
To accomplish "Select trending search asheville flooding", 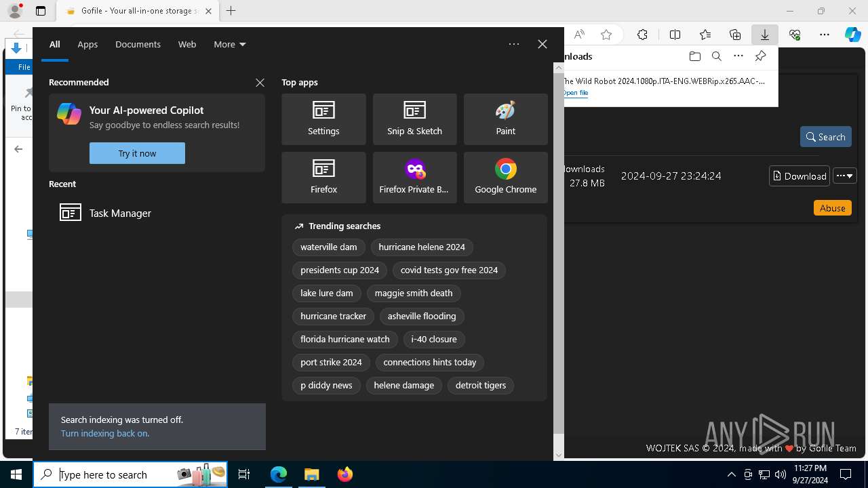I will [422, 317].
